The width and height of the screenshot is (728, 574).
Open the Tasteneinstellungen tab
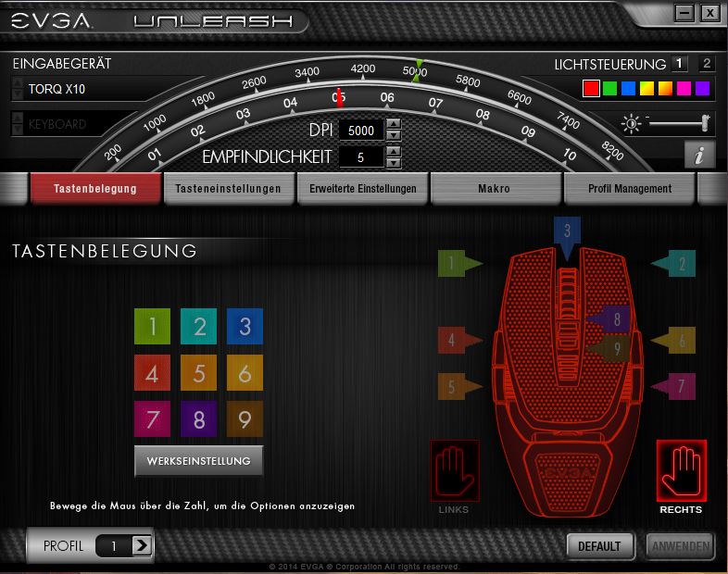click(x=229, y=188)
